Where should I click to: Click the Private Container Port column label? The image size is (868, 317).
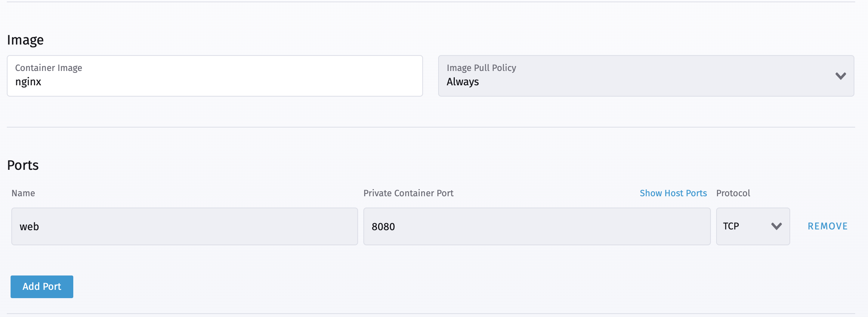408,193
